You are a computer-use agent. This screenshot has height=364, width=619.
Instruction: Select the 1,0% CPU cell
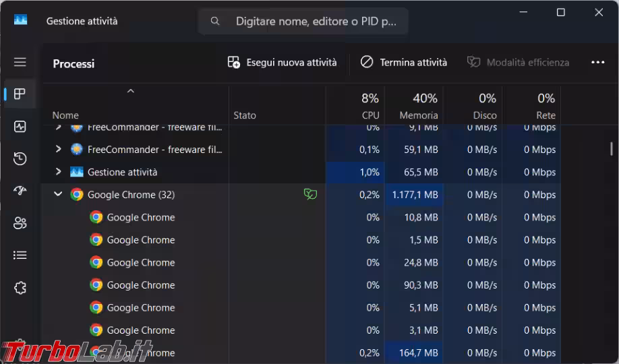[355, 172]
